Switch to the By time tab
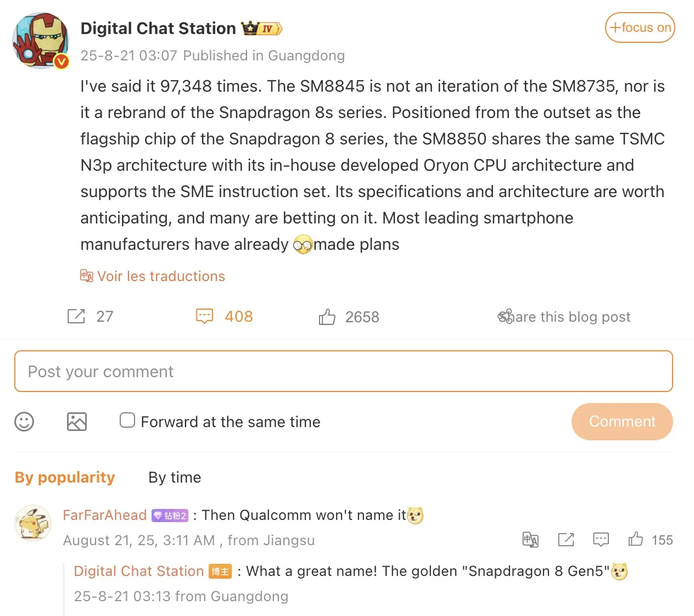Viewport: 694px width, 616px height. [175, 477]
